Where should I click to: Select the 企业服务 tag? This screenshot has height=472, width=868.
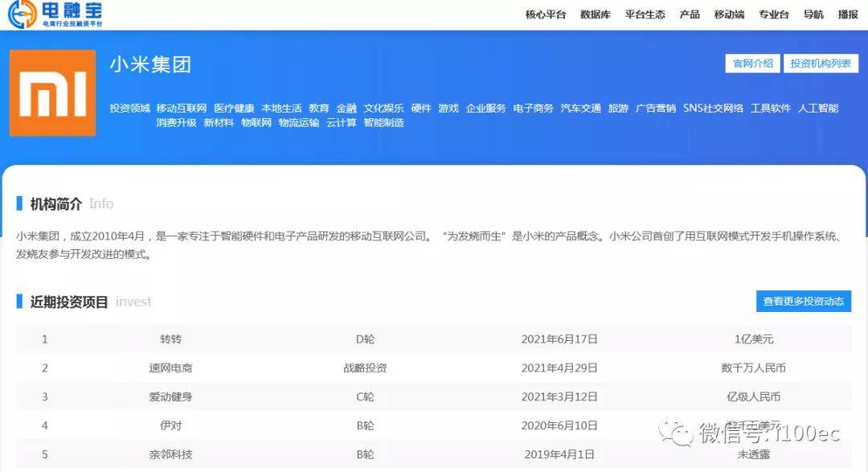[x=486, y=108]
